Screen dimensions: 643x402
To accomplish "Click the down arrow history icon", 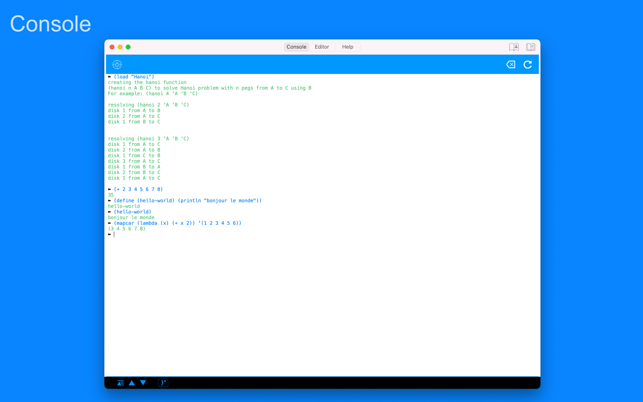I will click(x=143, y=383).
